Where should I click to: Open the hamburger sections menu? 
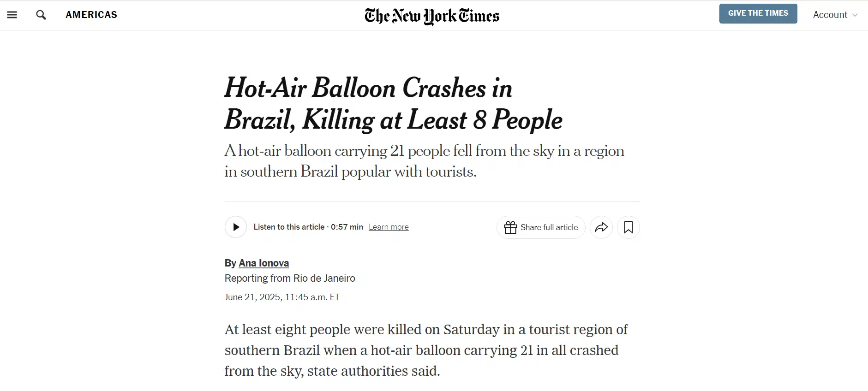pyautogui.click(x=12, y=15)
